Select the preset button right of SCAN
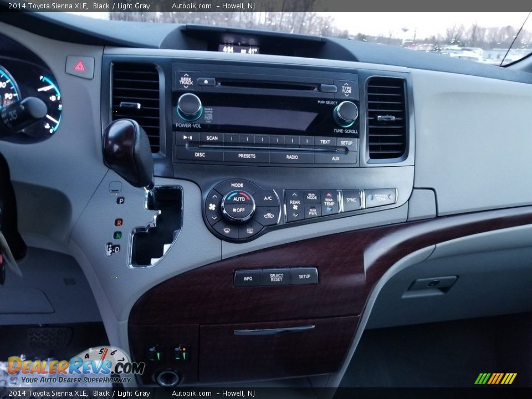 (x=232, y=139)
